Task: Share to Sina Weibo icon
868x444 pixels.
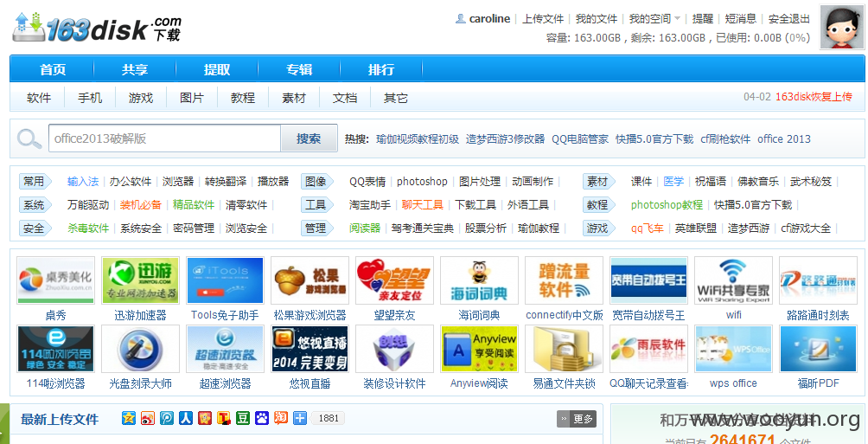Action: (x=148, y=418)
